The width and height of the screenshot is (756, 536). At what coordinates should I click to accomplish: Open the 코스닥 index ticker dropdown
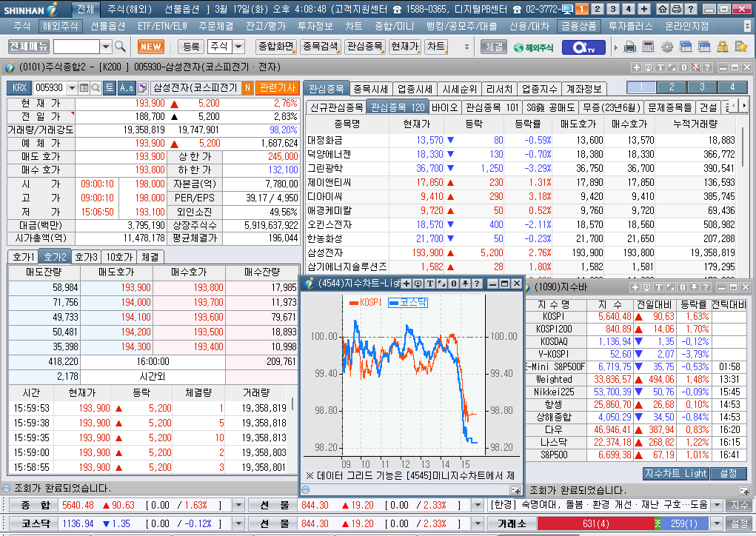click(x=238, y=523)
